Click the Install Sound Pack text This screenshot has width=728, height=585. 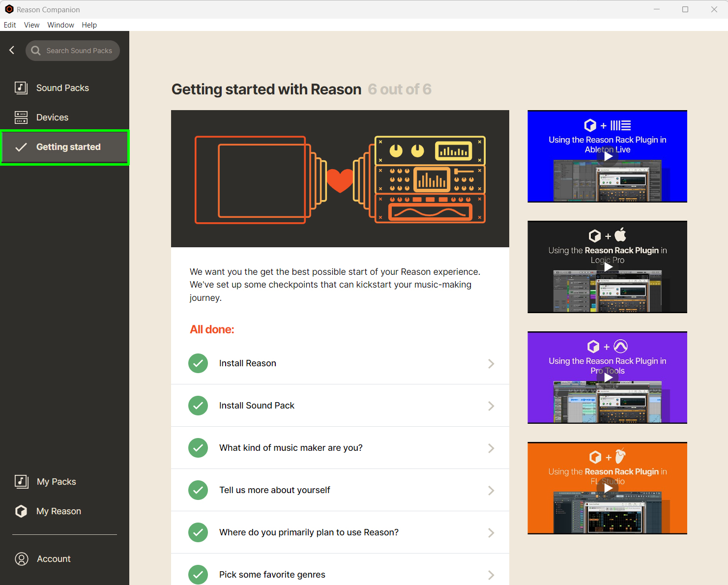(257, 406)
